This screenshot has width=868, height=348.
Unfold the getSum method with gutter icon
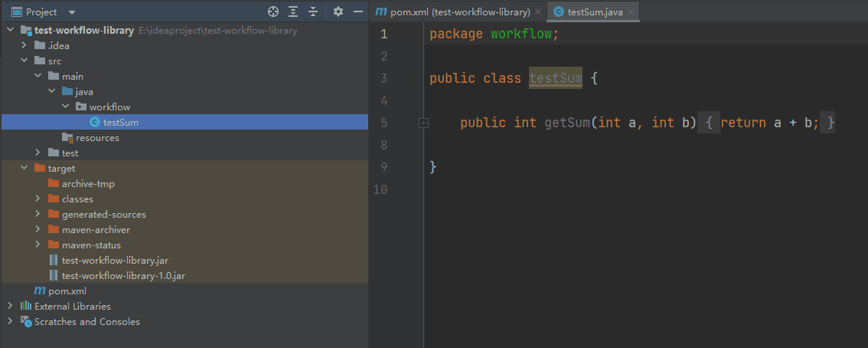tap(423, 123)
